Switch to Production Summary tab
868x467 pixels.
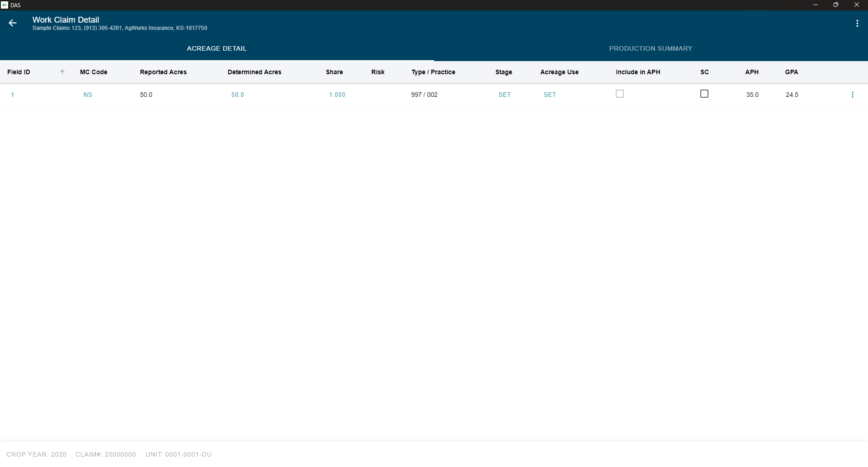click(x=651, y=48)
